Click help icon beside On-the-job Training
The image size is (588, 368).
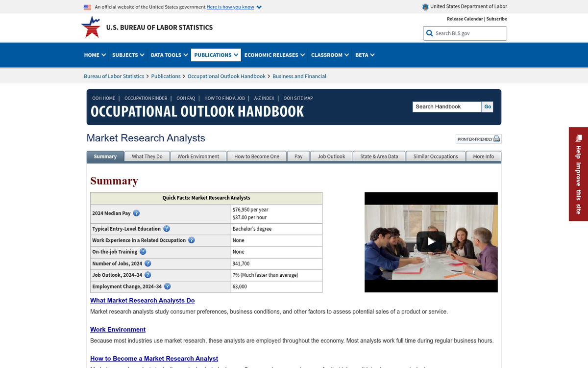point(143,252)
